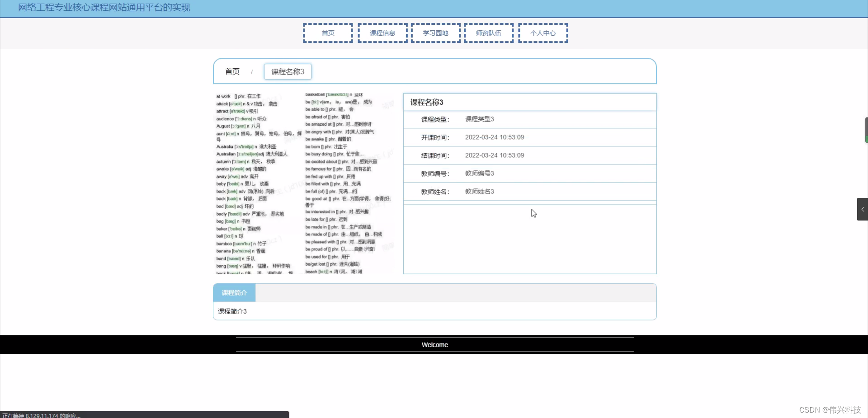Click the 课程简介3 description text
Viewport: 868px width, 418px height.
click(x=232, y=311)
